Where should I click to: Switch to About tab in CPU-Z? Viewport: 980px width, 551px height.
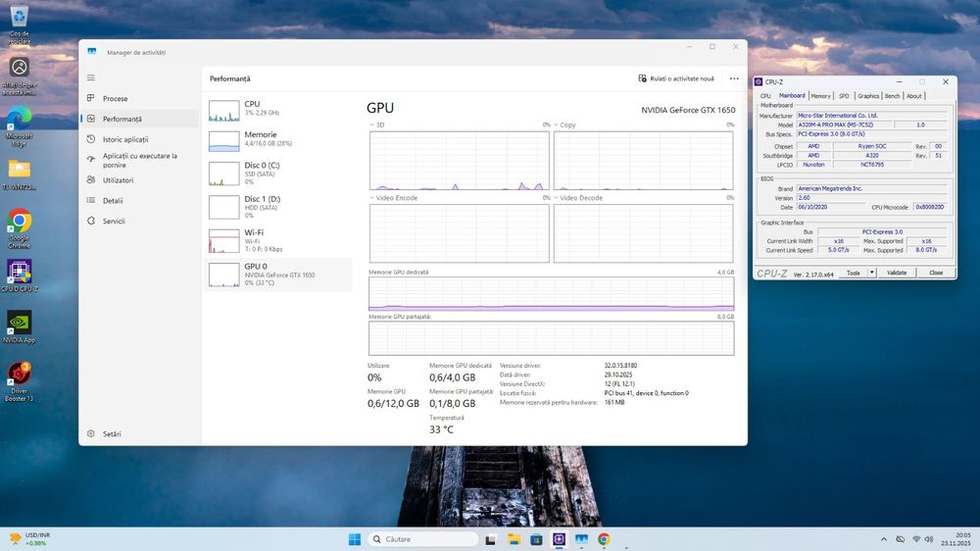pyautogui.click(x=913, y=96)
